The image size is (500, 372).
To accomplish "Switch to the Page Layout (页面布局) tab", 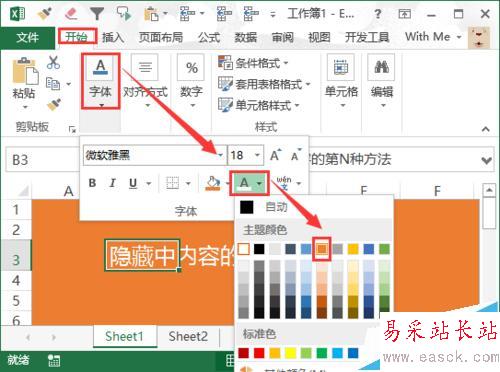I will click(161, 37).
